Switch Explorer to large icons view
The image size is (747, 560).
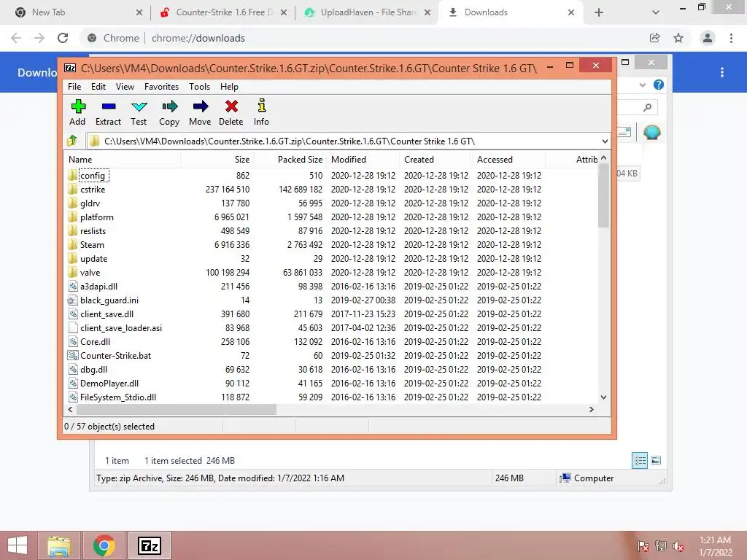(x=656, y=460)
